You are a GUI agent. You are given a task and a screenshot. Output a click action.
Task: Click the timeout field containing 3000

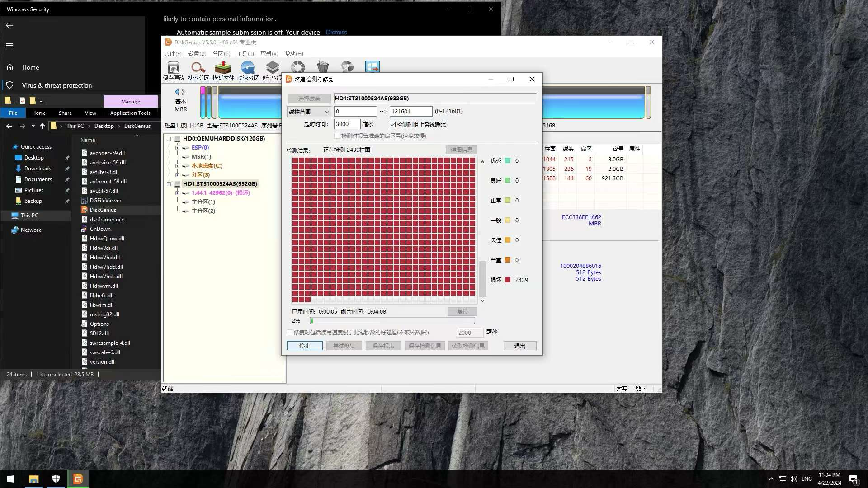tap(347, 124)
